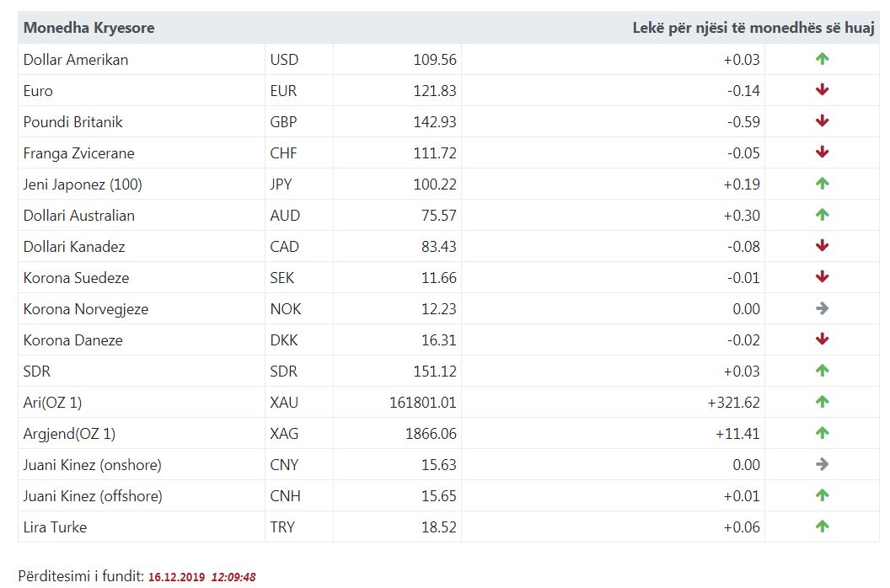Image resolution: width=890 pixels, height=588 pixels.
Task: Click the red down arrow for CAD
Action: tap(822, 246)
